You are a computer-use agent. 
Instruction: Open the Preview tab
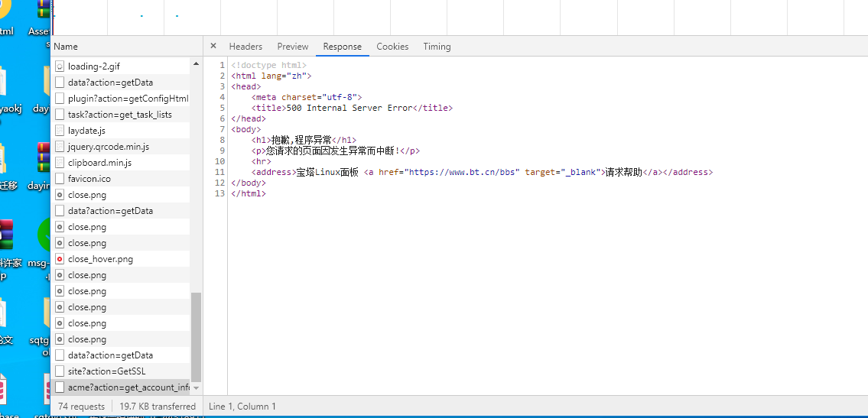[293, 47]
